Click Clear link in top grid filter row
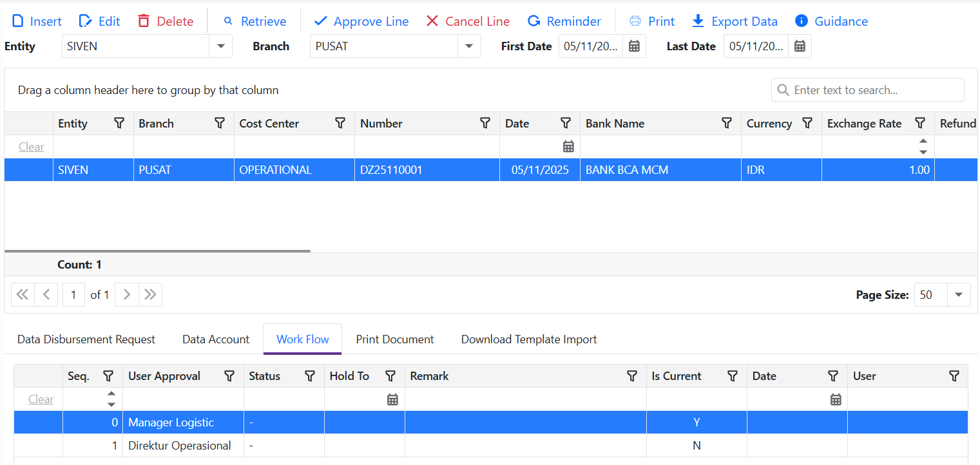Screen dimensions: 980x465 point(31,147)
